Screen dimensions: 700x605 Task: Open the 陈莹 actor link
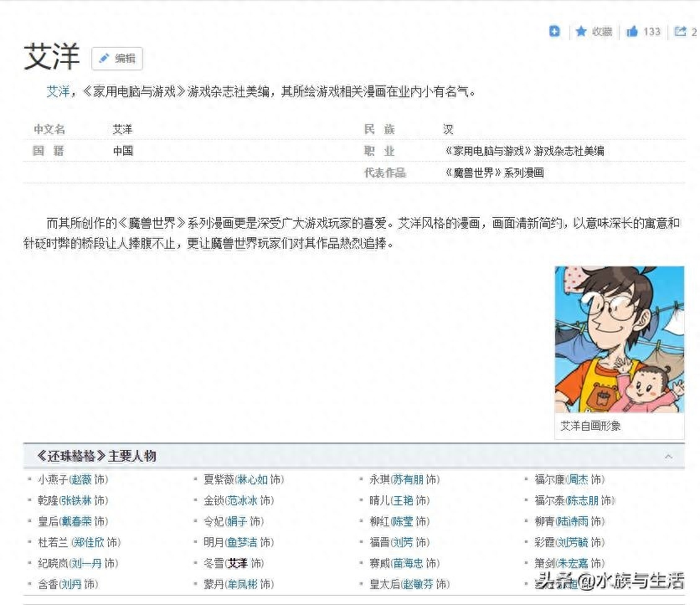pos(403,521)
